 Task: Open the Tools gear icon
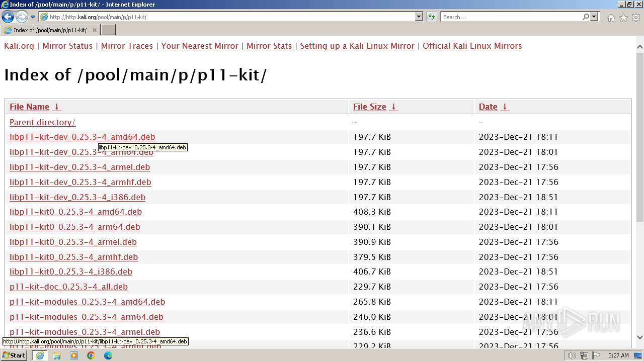pyautogui.click(x=636, y=18)
